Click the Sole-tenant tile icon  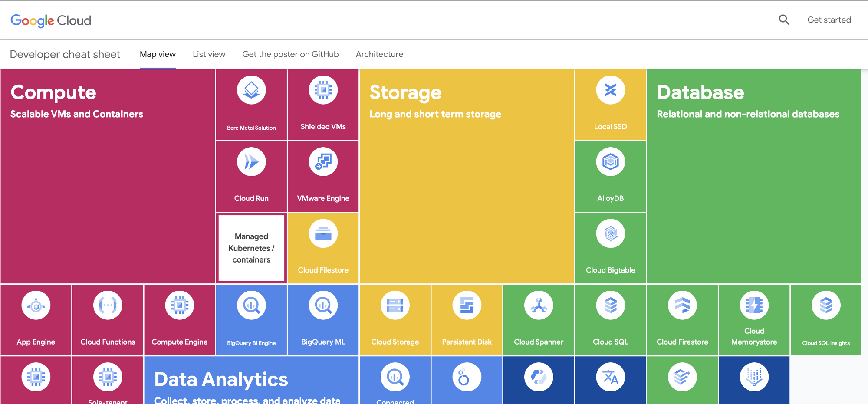point(108,377)
